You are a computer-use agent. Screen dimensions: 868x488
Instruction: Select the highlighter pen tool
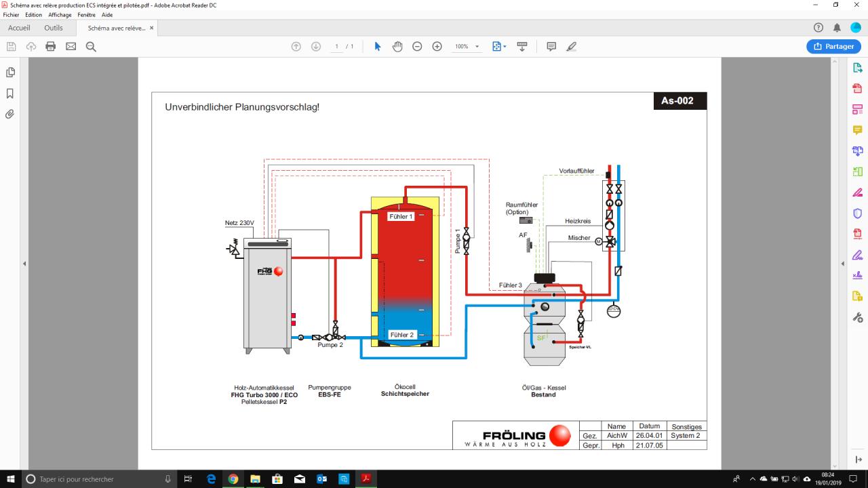[x=571, y=47]
